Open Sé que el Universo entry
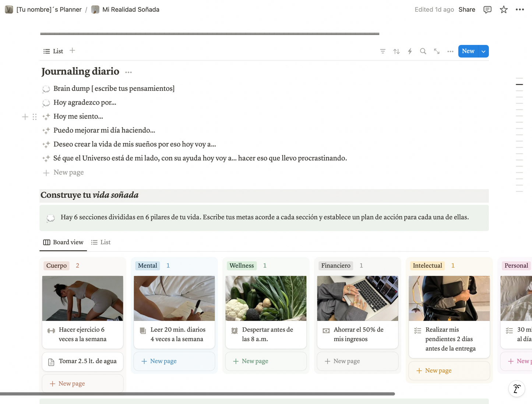The width and height of the screenshot is (532, 404). click(x=200, y=158)
